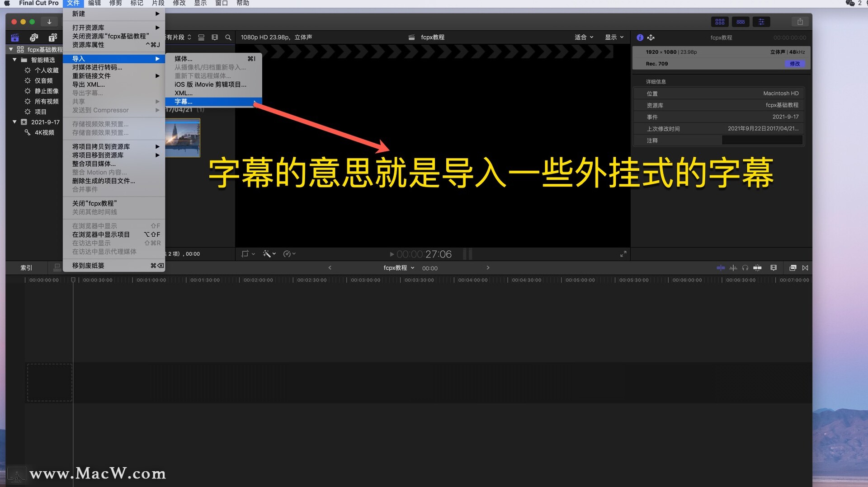Click 对媒体进行转码... menu item
Screen dimensions: 868x487
[x=114, y=67]
